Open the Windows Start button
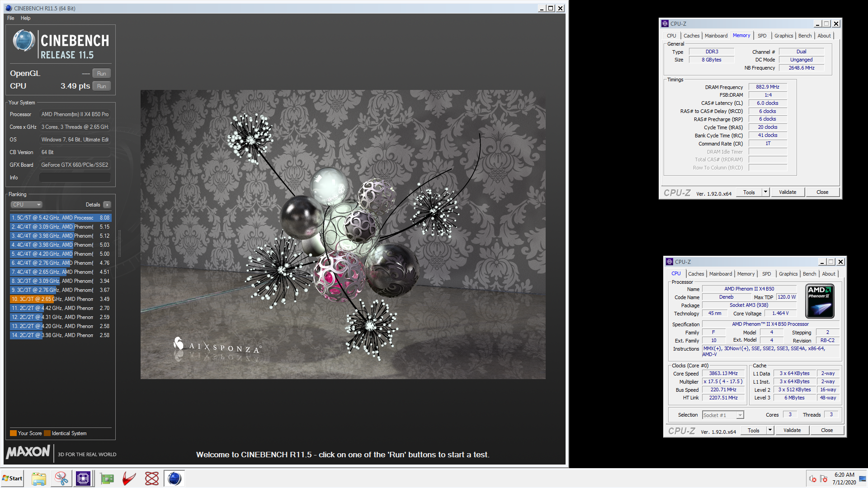This screenshot has width=868, height=488. pos(12,478)
